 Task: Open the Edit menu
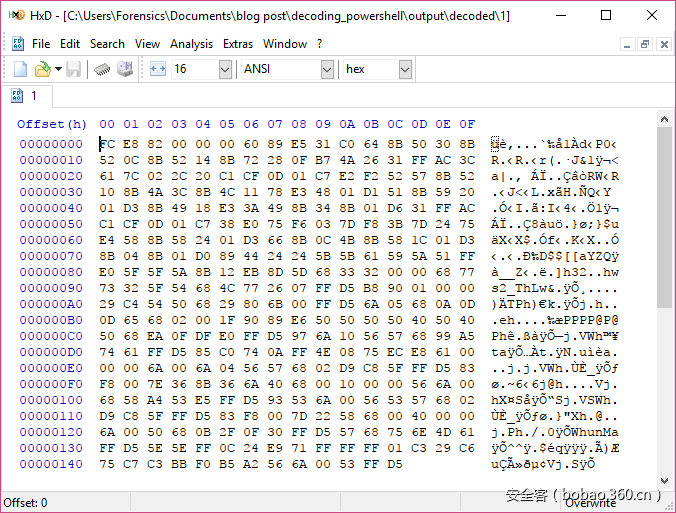70,44
